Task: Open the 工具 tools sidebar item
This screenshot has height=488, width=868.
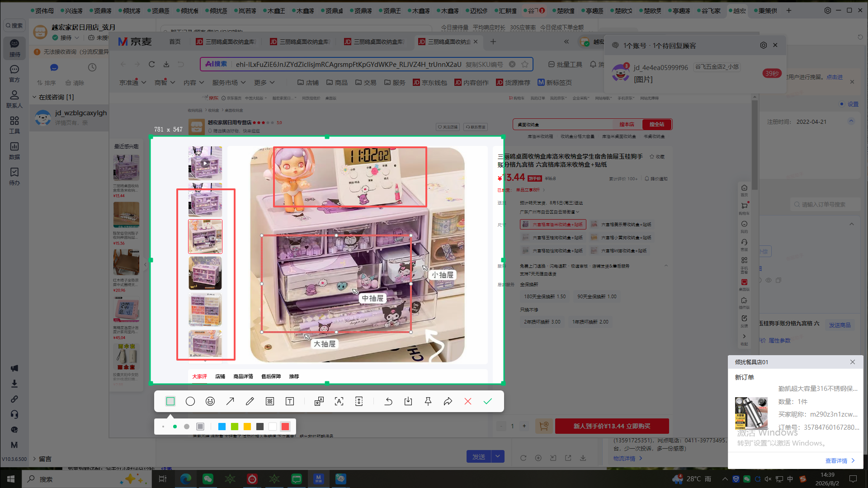Action: click(x=14, y=125)
